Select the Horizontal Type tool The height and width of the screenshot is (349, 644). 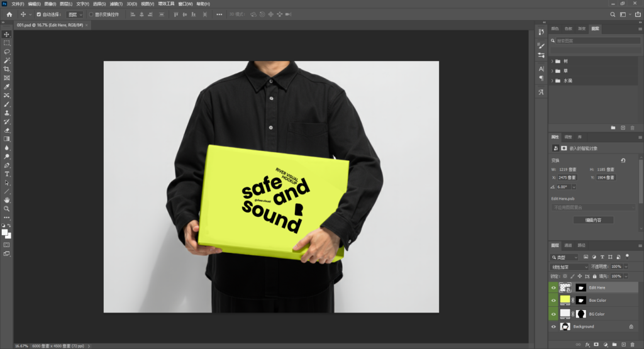(6, 174)
